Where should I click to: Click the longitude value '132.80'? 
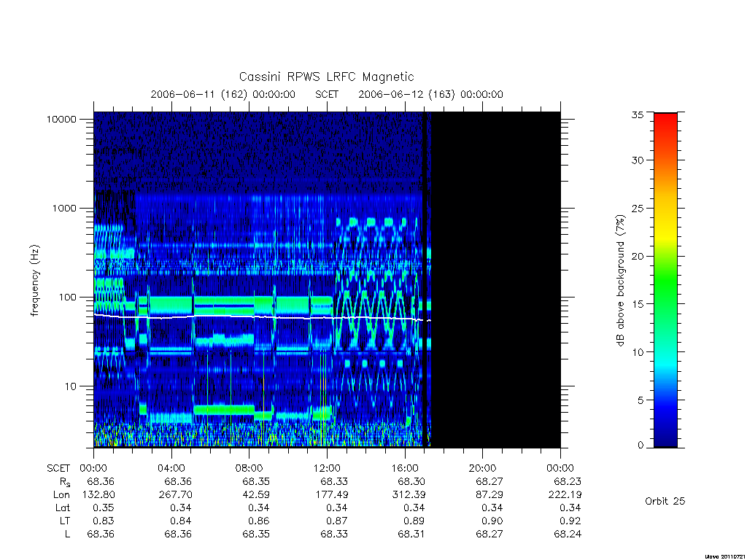click(98, 495)
